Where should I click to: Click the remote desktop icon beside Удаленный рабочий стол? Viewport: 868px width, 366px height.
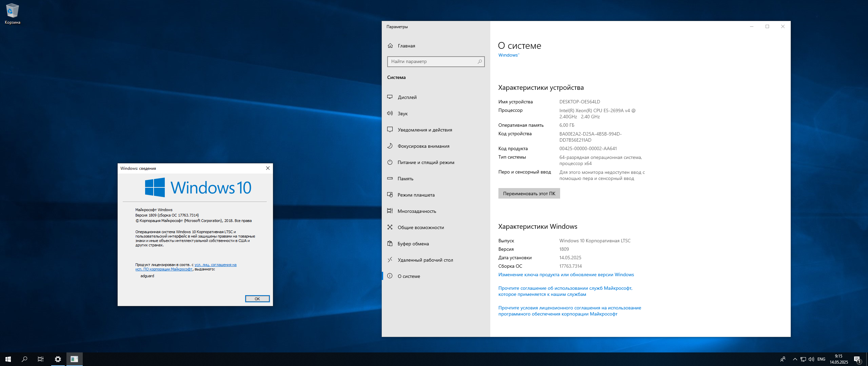click(x=390, y=260)
